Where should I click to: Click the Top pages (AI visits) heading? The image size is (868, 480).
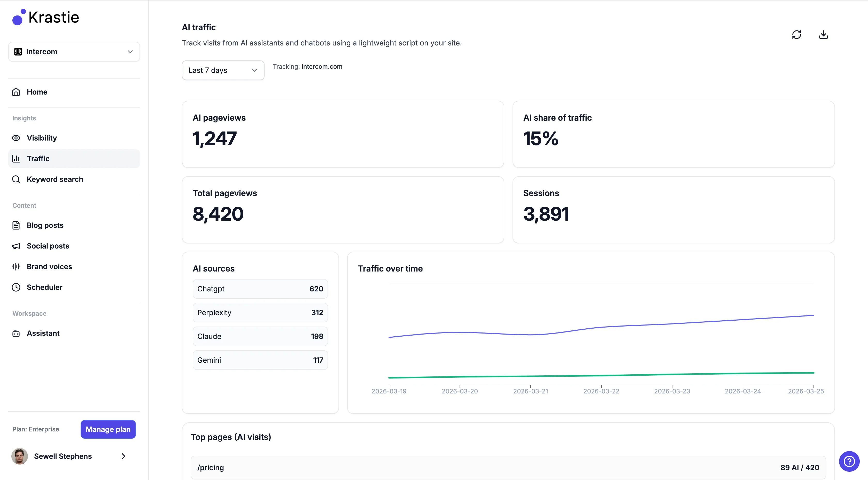click(x=231, y=437)
